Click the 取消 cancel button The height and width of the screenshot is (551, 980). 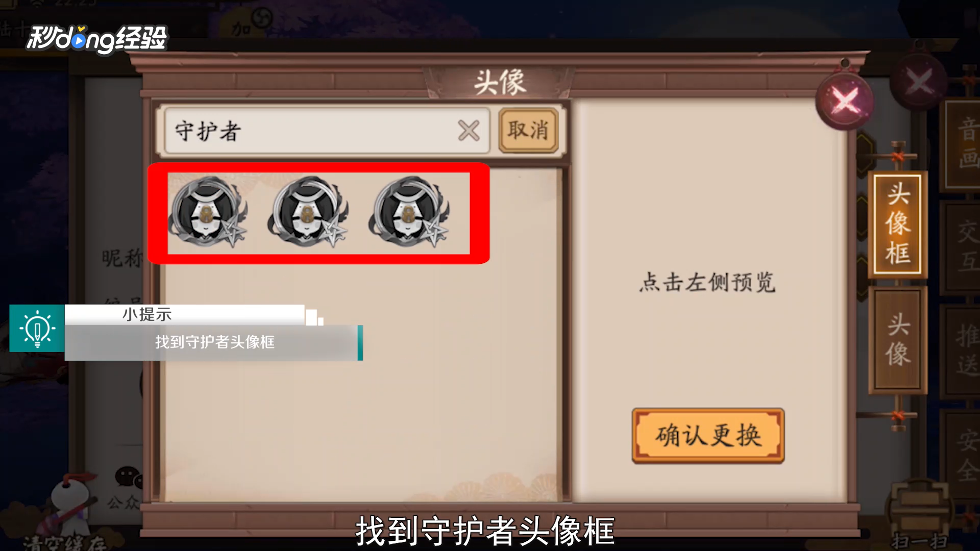coord(528,131)
